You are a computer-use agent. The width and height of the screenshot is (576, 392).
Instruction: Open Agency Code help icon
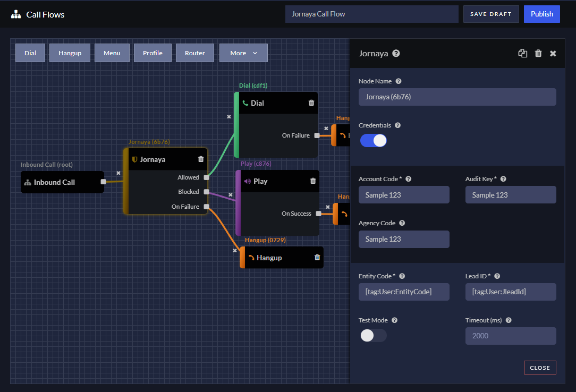click(x=402, y=223)
